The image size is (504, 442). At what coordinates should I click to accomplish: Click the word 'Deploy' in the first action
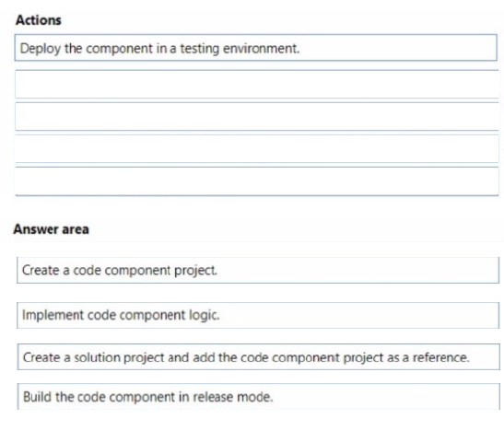click(41, 49)
